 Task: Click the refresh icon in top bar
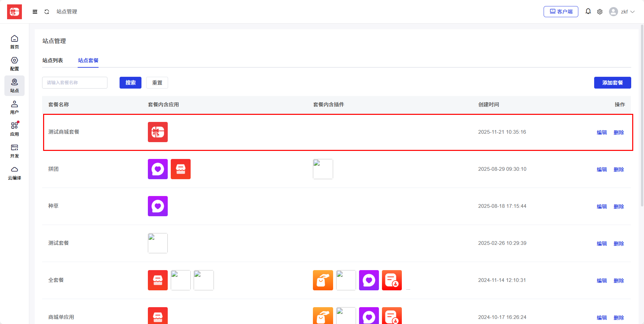pyautogui.click(x=47, y=12)
